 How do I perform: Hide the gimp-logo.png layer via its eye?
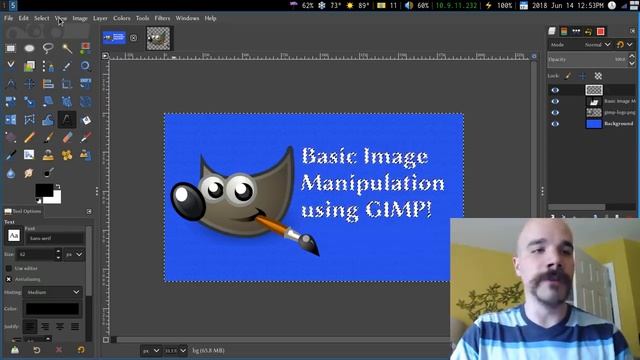click(x=555, y=112)
